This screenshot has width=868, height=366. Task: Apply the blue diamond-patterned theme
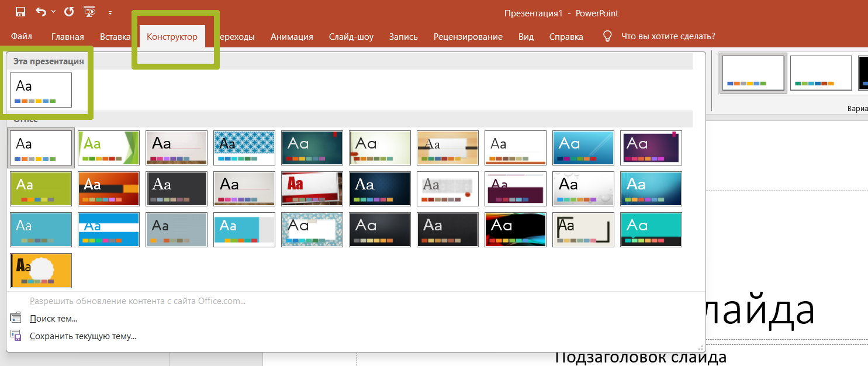coord(244,147)
